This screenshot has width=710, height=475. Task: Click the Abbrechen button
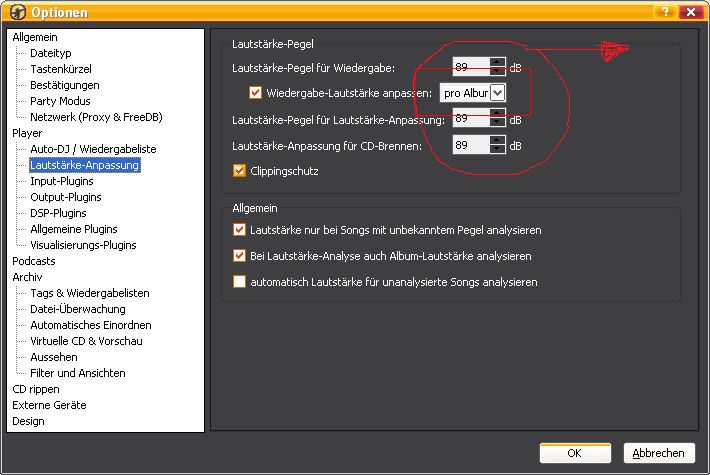tap(659, 453)
